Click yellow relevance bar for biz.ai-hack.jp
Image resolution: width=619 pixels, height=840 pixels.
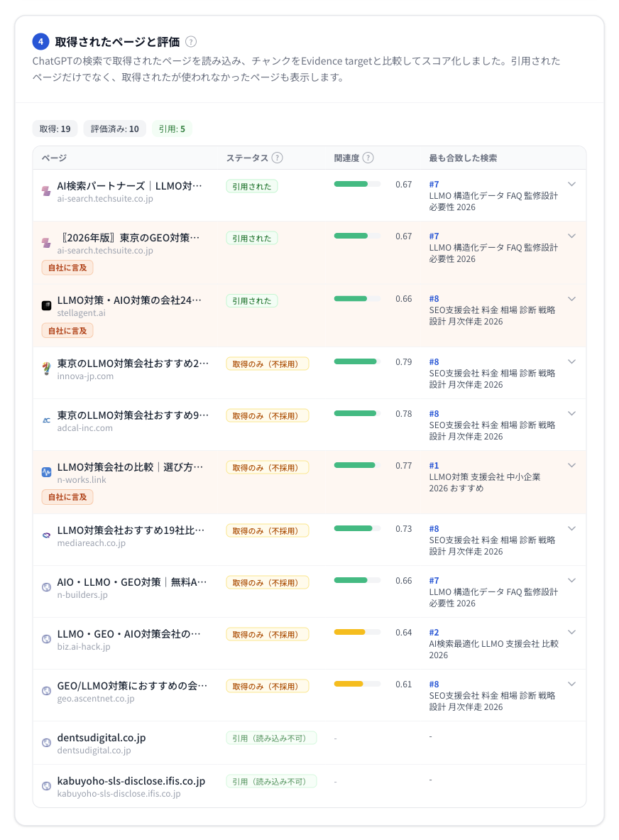pyautogui.click(x=357, y=632)
